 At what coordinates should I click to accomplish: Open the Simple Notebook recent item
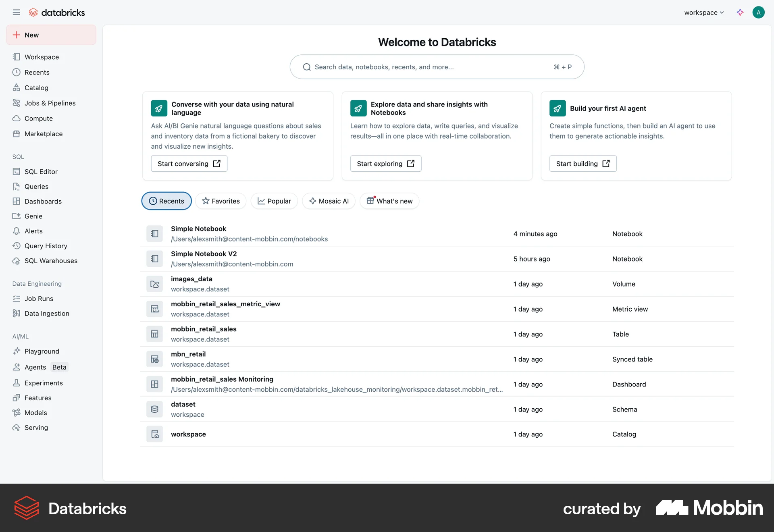coord(198,229)
